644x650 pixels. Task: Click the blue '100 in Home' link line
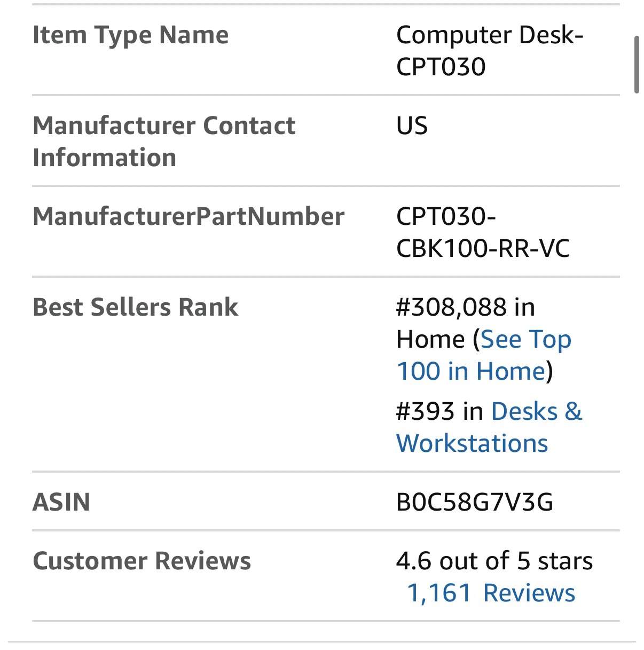click(471, 371)
